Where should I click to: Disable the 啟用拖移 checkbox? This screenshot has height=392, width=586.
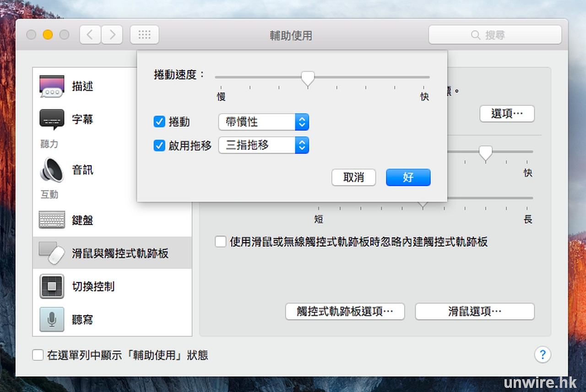point(159,146)
